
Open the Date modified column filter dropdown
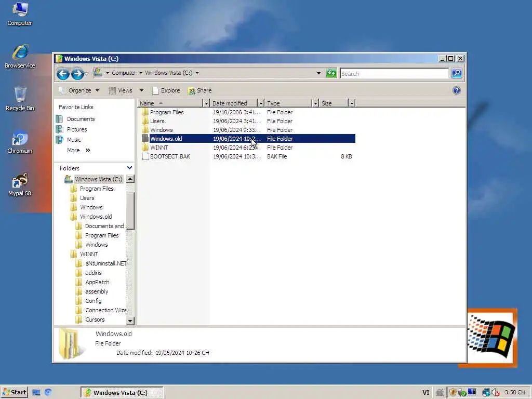[x=261, y=103]
